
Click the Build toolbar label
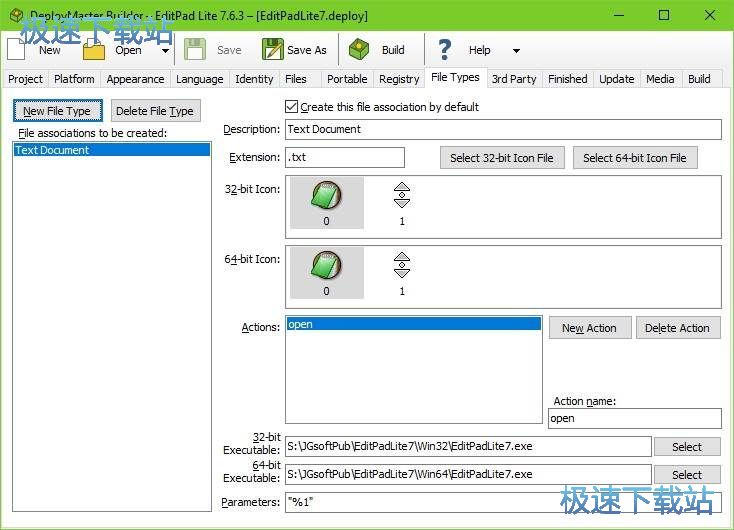point(393,50)
